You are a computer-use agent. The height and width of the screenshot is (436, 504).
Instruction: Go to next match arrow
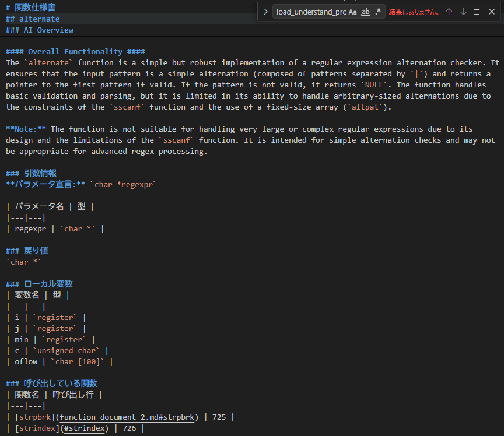[463, 12]
